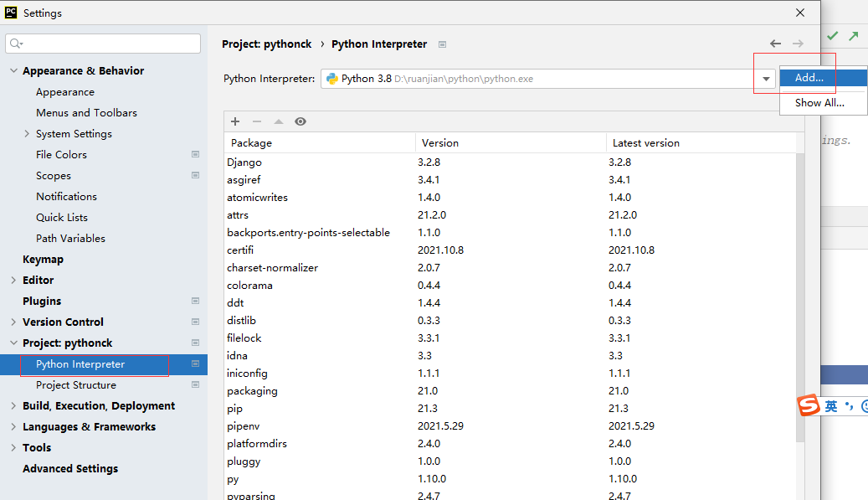
Task: Click the upgrade package up-arrow icon
Action: pos(279,121)
